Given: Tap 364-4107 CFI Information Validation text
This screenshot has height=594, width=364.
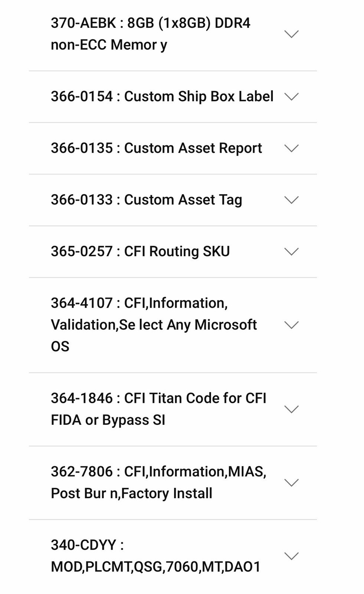Looking at the screenshot, I should click(154, 325).
